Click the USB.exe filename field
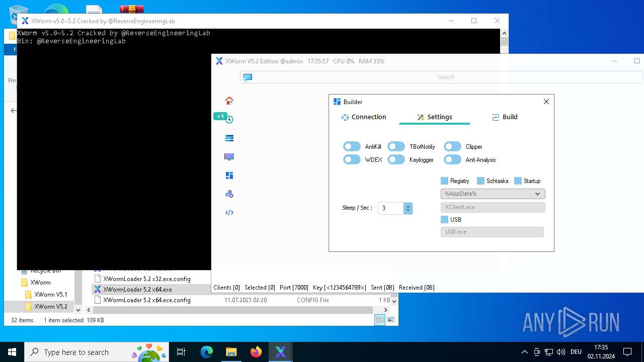Image resolution: width=644 pixels, height=362 pixels. click(492, 232)
